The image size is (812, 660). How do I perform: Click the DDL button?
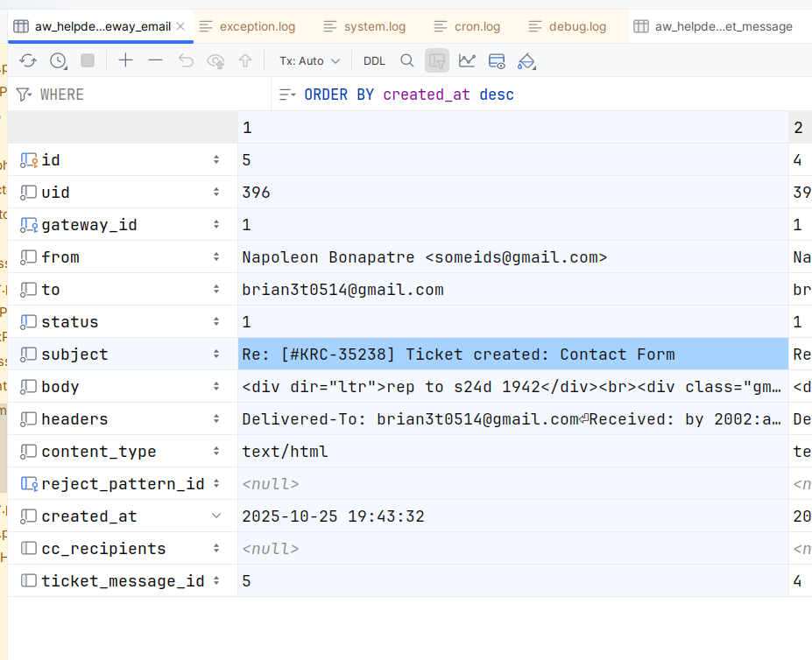pos(374,60)
